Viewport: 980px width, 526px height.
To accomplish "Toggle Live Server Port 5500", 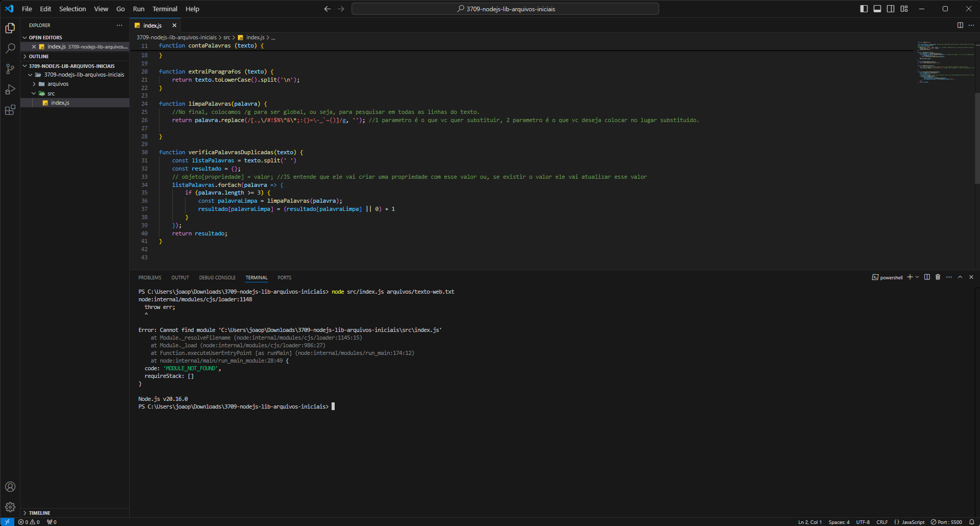I will [946, 522].
